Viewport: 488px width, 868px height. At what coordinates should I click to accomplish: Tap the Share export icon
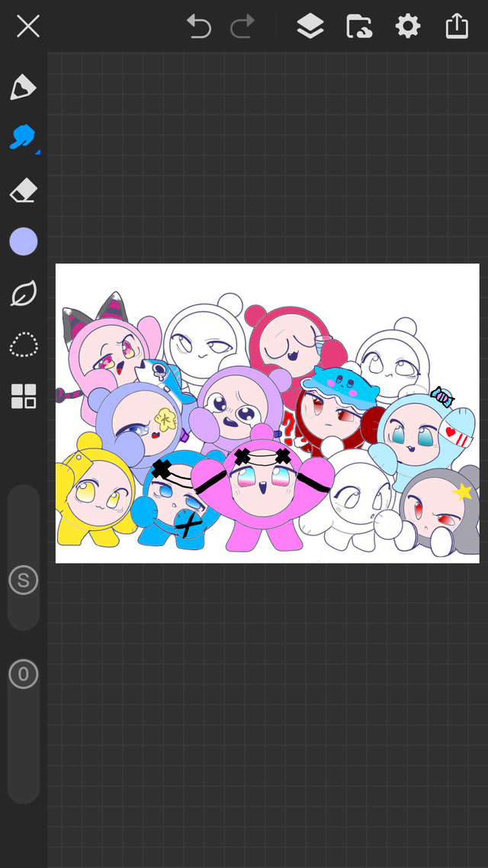point(456,27)
